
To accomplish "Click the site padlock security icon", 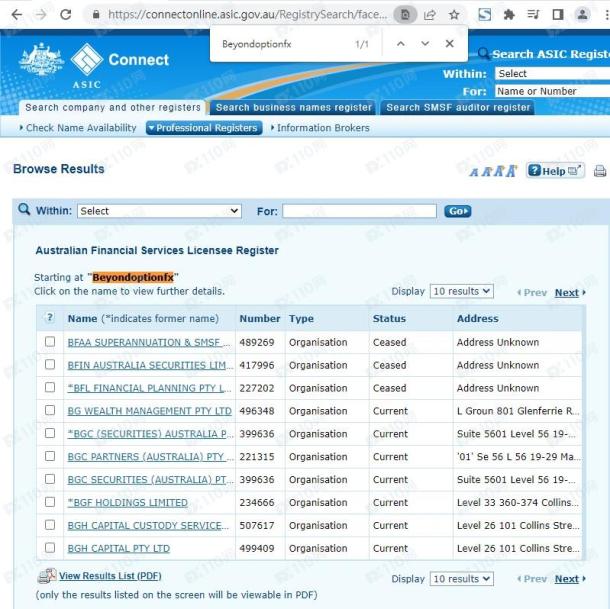I will [96, 15].
